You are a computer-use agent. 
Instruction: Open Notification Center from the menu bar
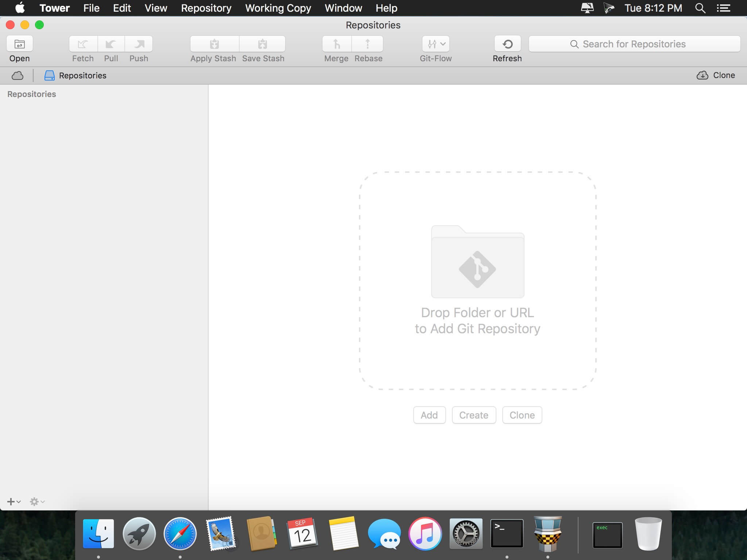pos(723,8)
